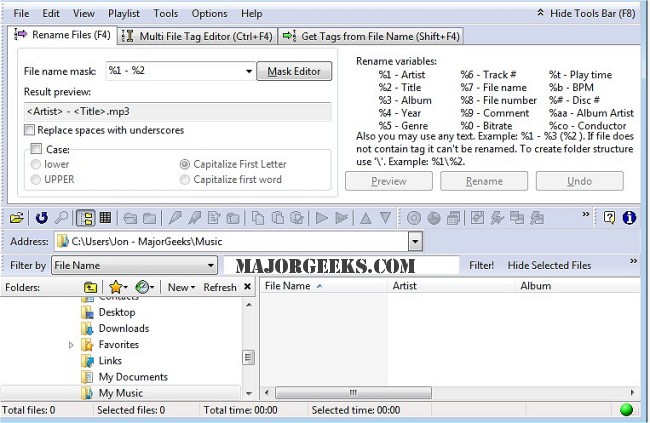
Task: Click the play triangle toolbar icon
Action: point(322,218)
